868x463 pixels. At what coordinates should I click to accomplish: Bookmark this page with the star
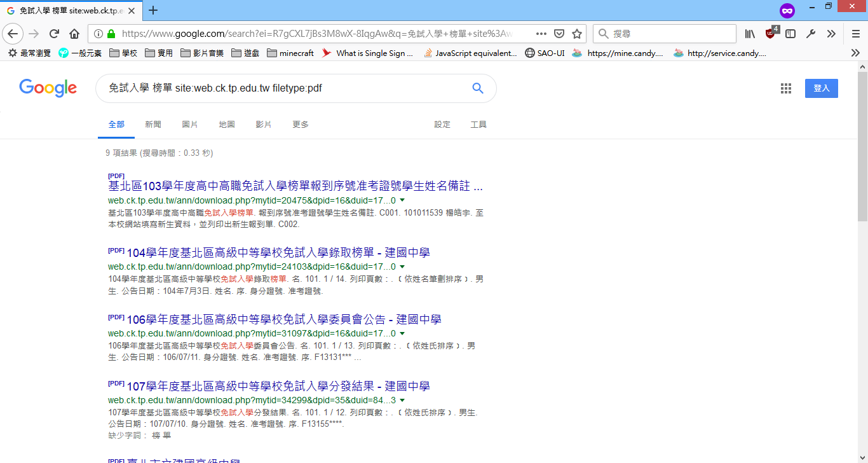577,34
